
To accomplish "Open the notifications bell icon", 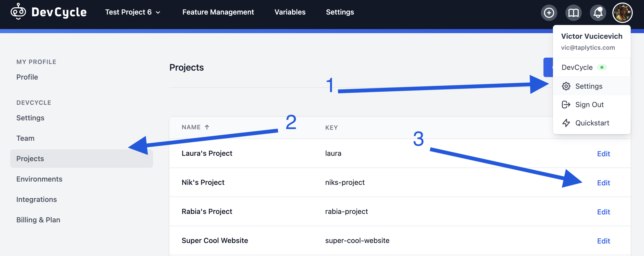I will (x=598, y=12).
